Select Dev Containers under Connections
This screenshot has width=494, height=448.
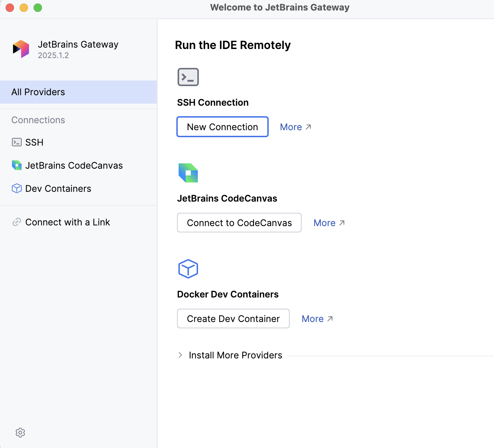[58, 188]
